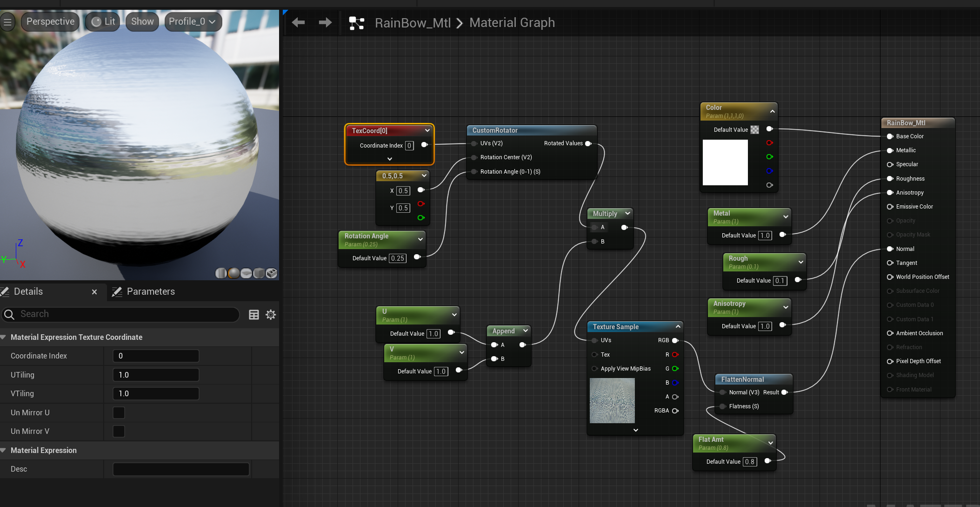Image resolution: width=980 pixels, height=507 pixels.
Task: Collapse Material Expression Texture Coordinate section
Action: (x=4, y=337)
